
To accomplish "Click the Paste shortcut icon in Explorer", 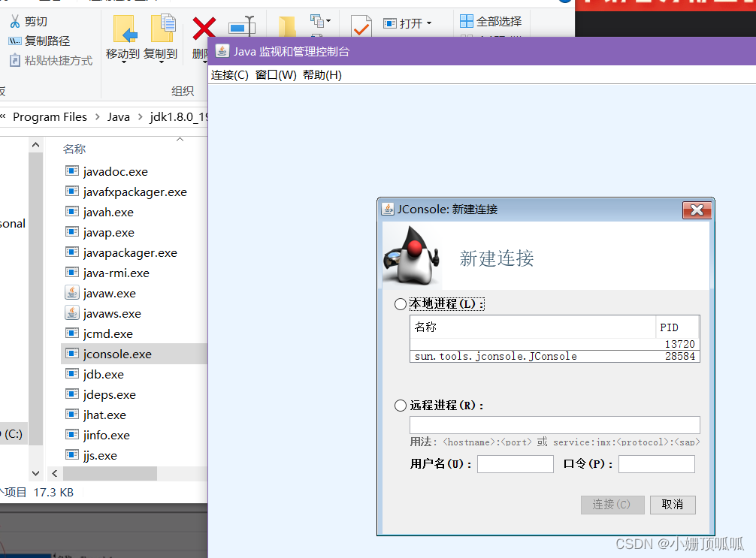I will pyautogui.click(x=15, y=60).
